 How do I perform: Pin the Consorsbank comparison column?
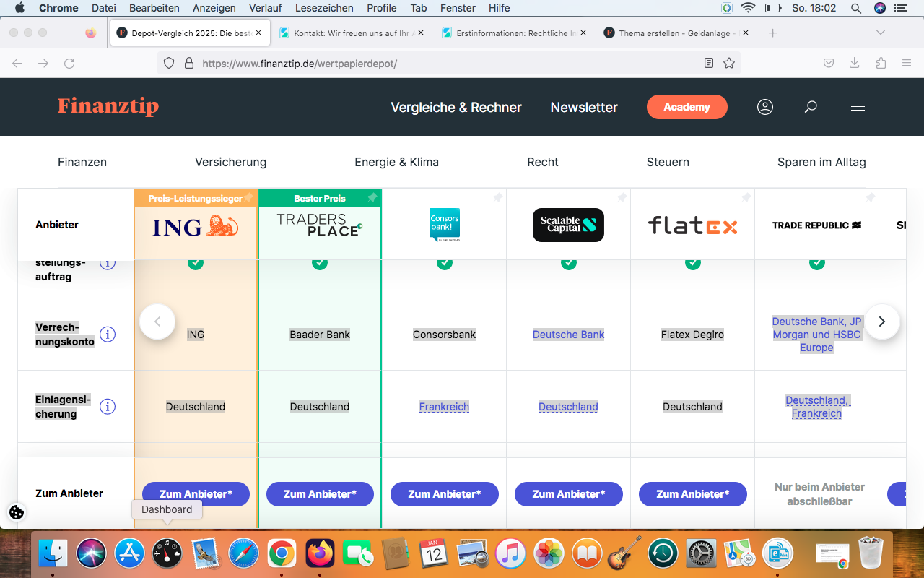click(x=497, y=197)
